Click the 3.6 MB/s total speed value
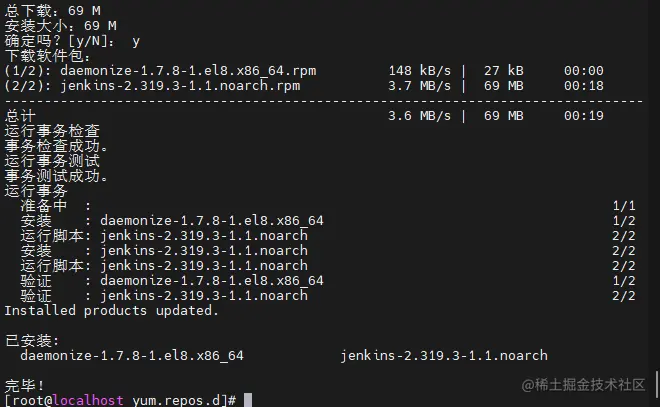 coord(419,116)
